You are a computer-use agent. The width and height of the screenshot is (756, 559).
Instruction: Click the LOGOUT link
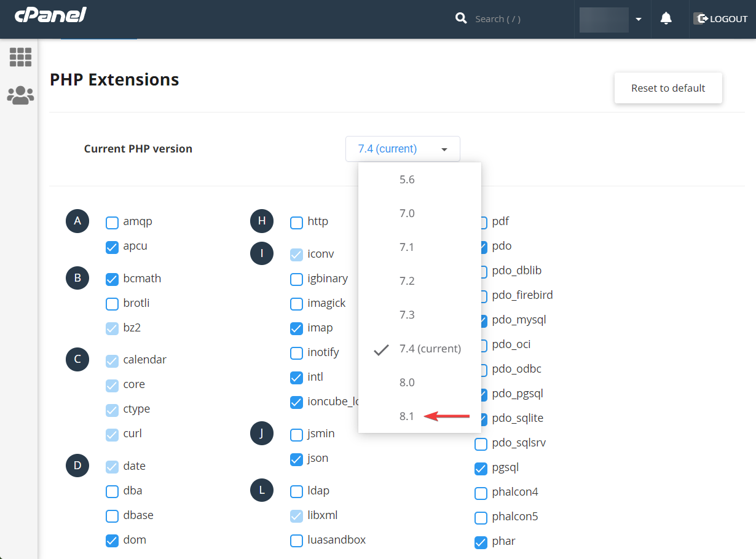tap(728, 19)
